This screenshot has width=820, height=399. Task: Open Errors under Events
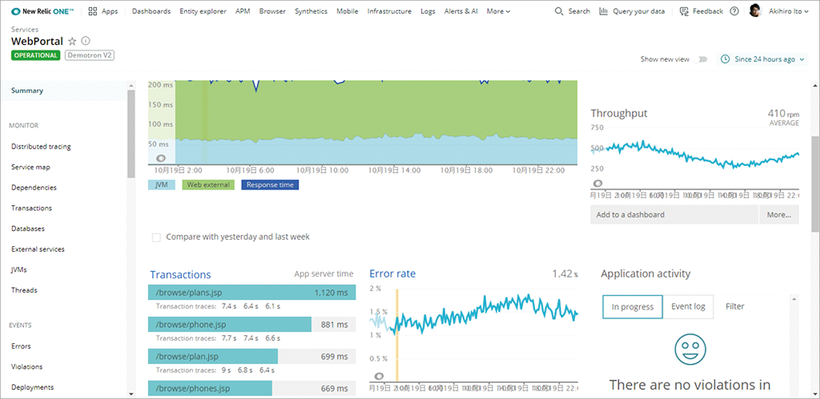21,346
